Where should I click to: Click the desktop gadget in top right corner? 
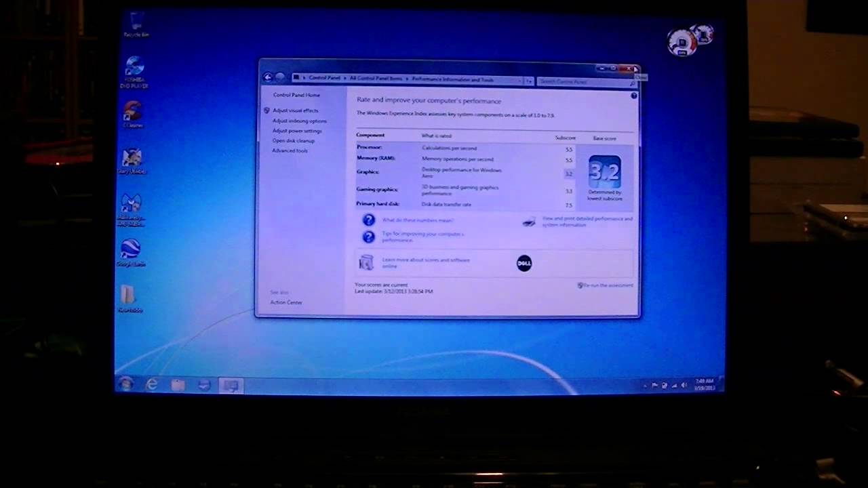click(690, 41)
